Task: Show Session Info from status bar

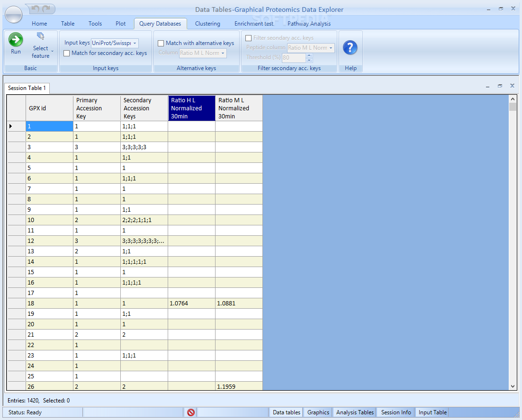Action: tap(396, 412)
